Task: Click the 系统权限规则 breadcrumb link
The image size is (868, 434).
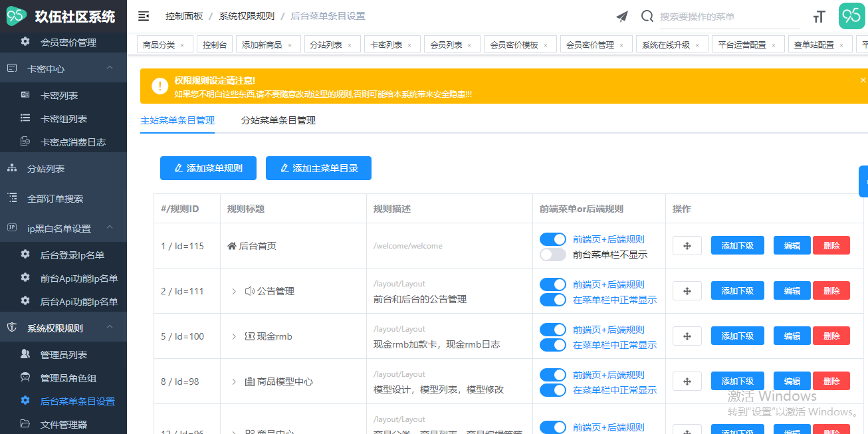Action: (x=247, y=16)
